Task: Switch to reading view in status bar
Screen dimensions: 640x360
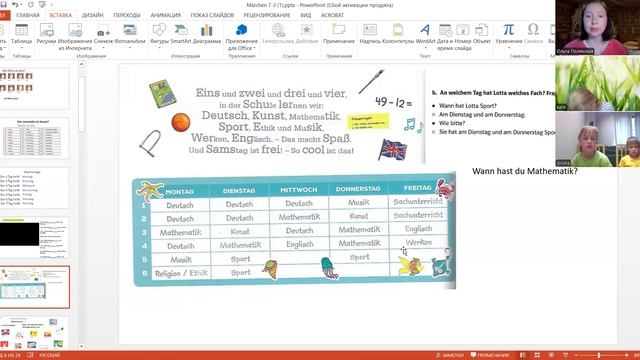Action: 551,355
